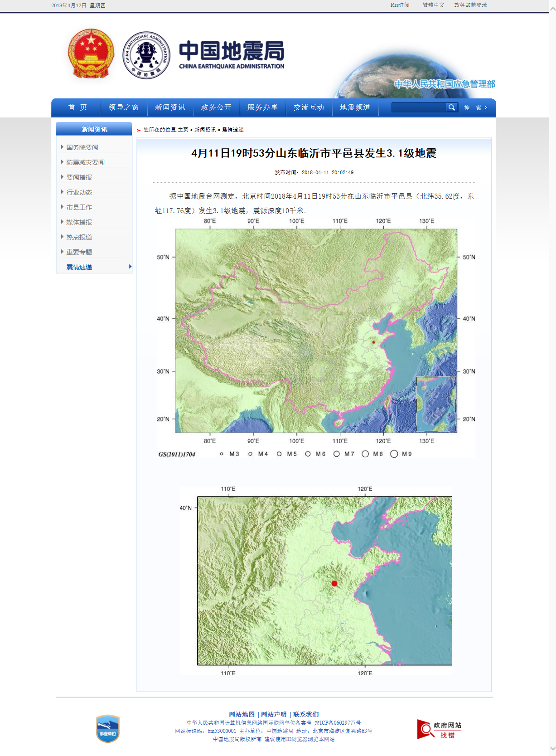Click the arrow beside 市县工作
The height and width of the screenshot is (756, 556).
click(62, 207)
